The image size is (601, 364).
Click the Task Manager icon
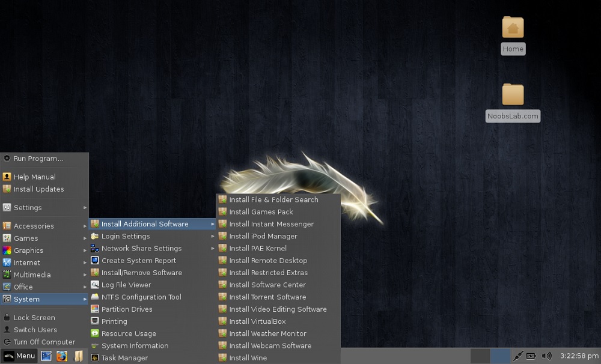coord(95,358)
